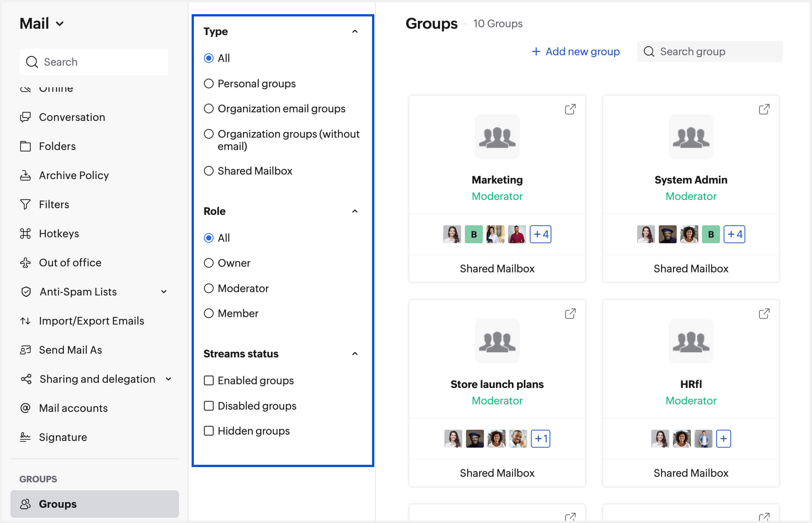Click the Hotkeys command icon in sidebar
812x523 pixels.
point(25,234)
